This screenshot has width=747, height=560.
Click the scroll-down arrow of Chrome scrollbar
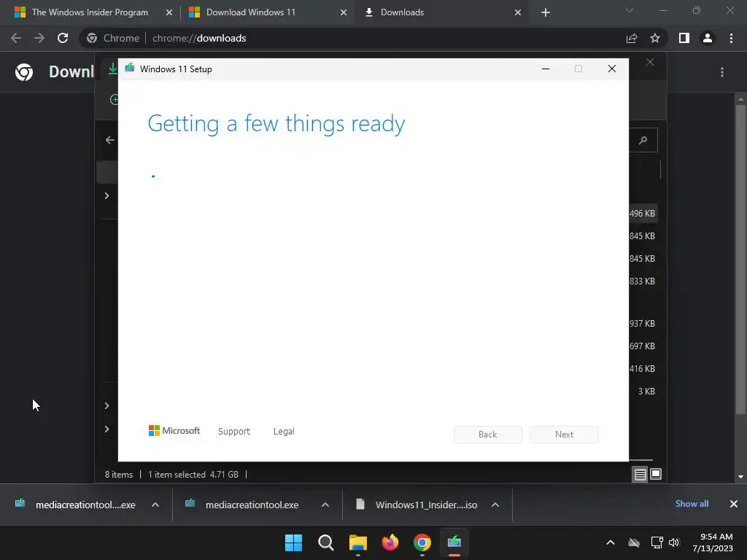[x=740, y=477]
